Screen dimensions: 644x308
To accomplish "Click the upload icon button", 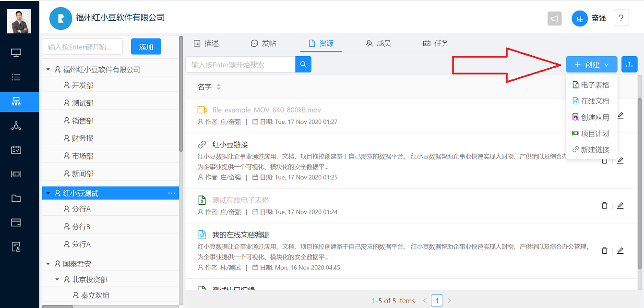I will pyautogui.click(x=630, y=64).
